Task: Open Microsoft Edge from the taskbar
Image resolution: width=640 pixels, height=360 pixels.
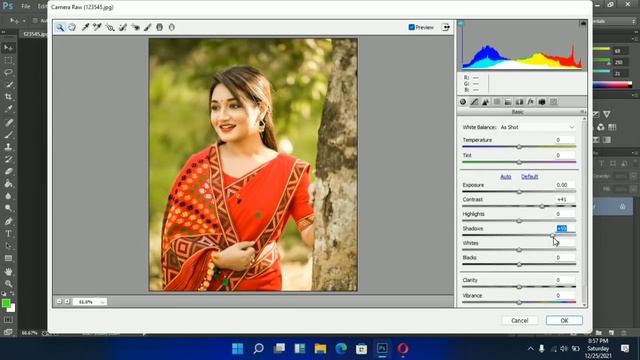Action: (x=341, y=349)
